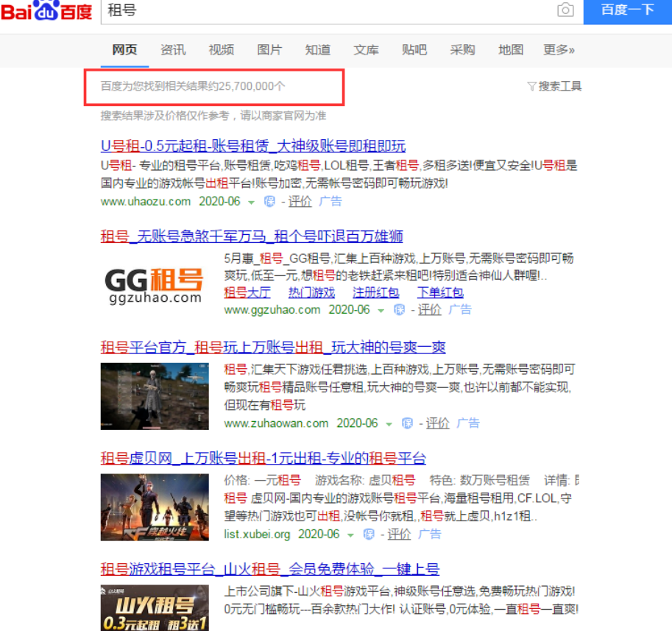Screen dimensions: 672x631
Task: Click the www.uhaozu.com URL
Action: click(x=146, y=202)
